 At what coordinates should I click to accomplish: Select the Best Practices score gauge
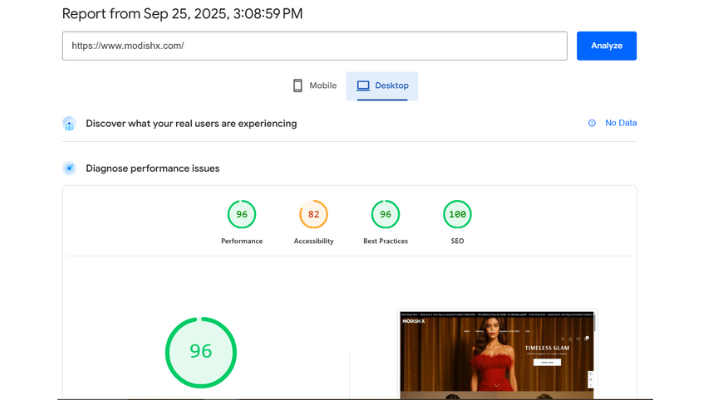385,214
